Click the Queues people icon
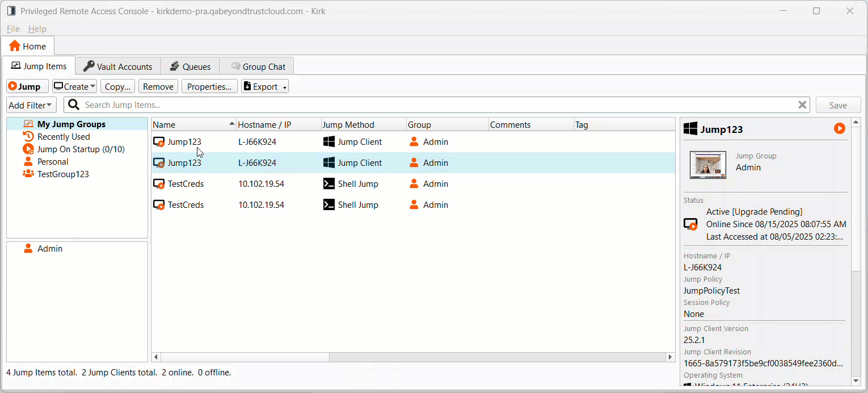 pos(175,66)
